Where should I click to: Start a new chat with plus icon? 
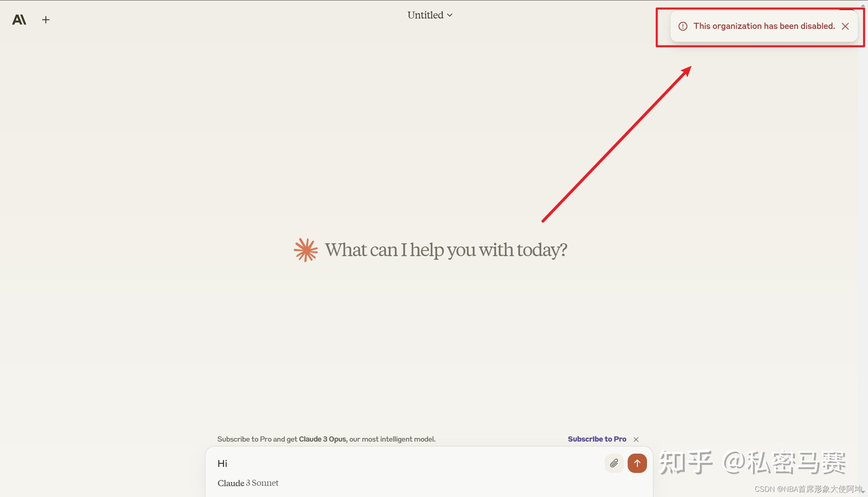click(46, 20)
